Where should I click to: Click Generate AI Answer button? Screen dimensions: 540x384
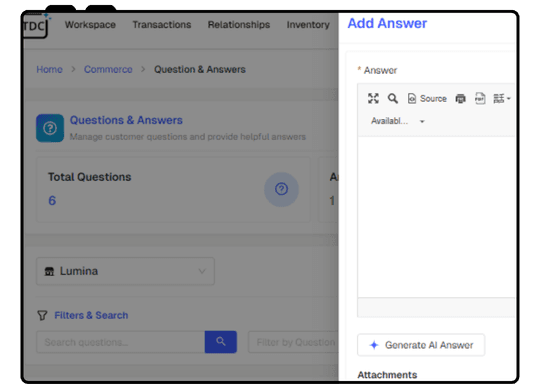pyautogui.click(x=421, y=345)
